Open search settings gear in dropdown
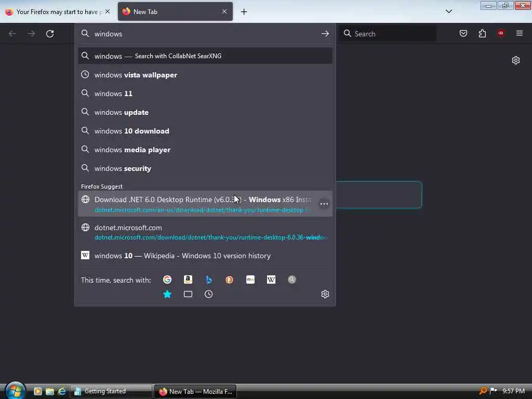The height and width of the screenshot is (399, 532). pos(325,294)
